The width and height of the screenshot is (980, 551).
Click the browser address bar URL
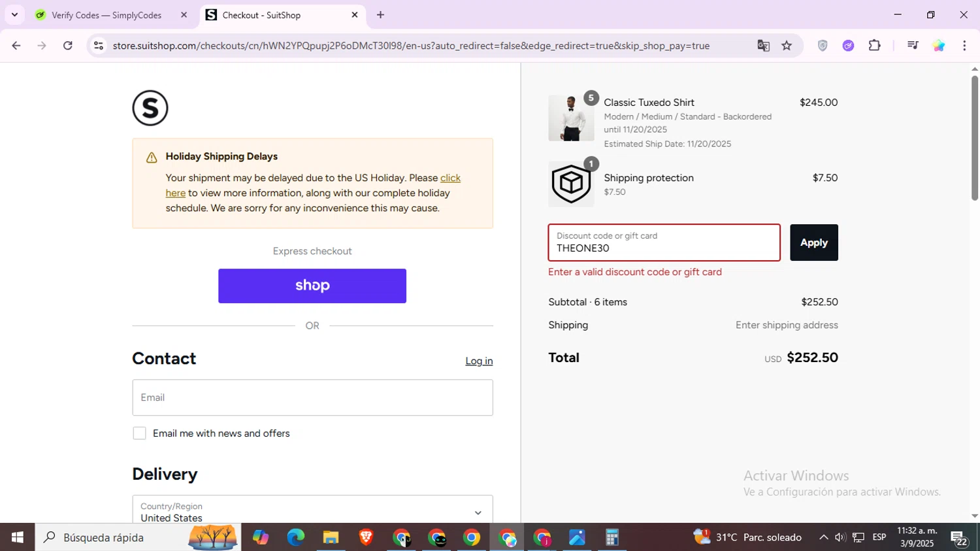[x=411, y=46]
